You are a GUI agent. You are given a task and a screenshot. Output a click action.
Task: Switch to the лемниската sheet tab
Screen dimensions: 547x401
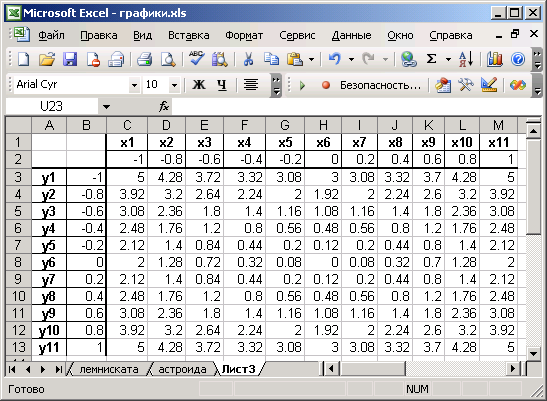(x=108, y=369)
